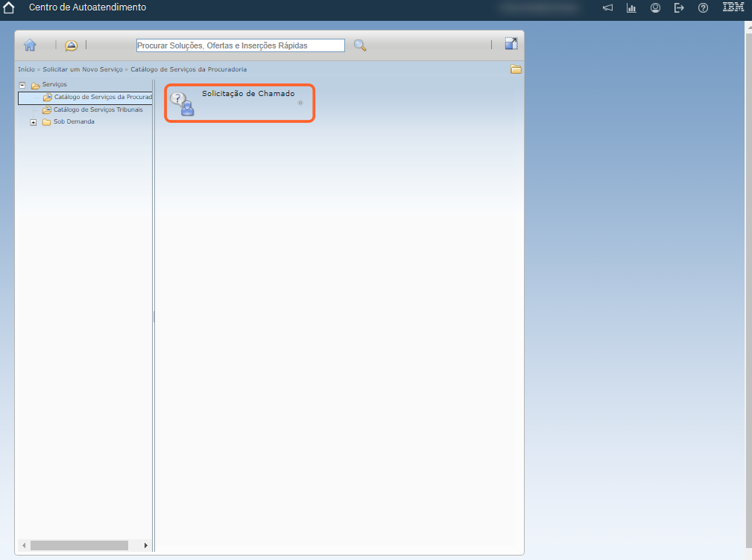Expand the Sob Demanda folder
This screenshot has height=560, width=752.
[x=34, y=122]
